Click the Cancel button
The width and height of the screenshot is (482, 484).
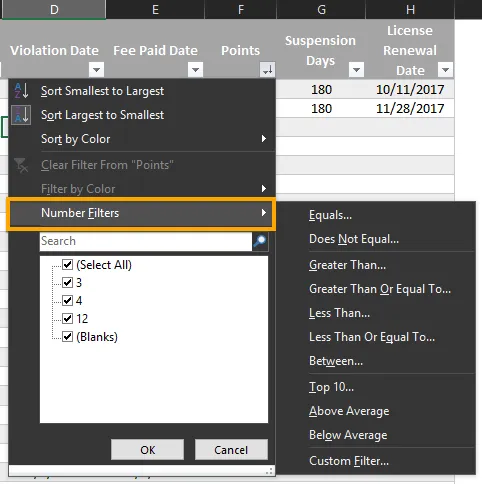click(231, 450)
